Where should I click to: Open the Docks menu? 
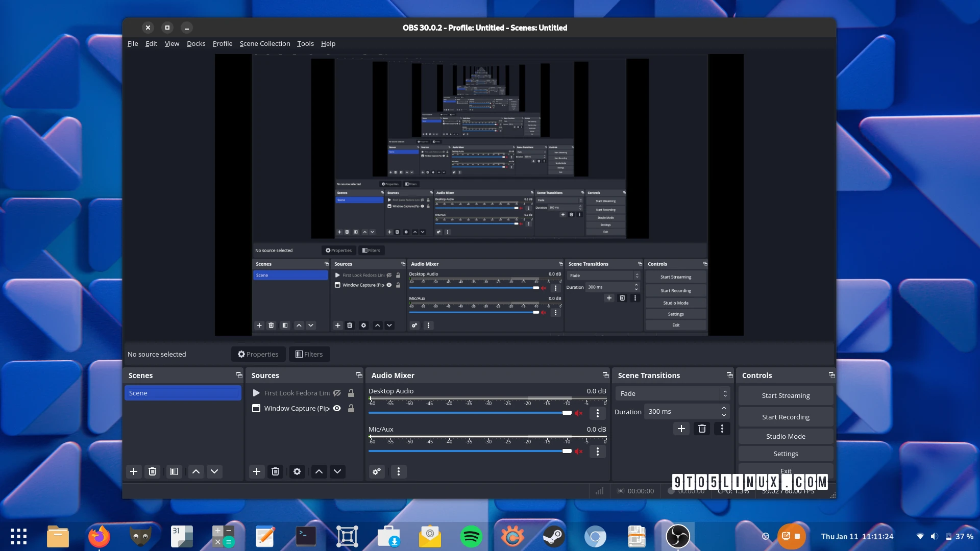click(196, 43)
